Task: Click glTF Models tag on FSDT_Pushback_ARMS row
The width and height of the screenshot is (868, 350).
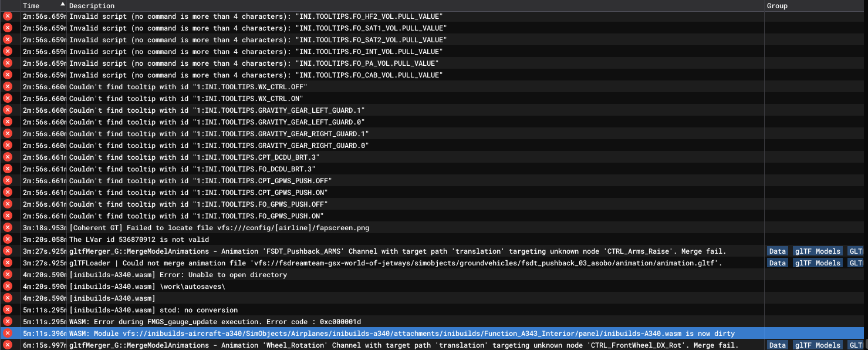Action: pyautogui.click(x=818, y=251)
